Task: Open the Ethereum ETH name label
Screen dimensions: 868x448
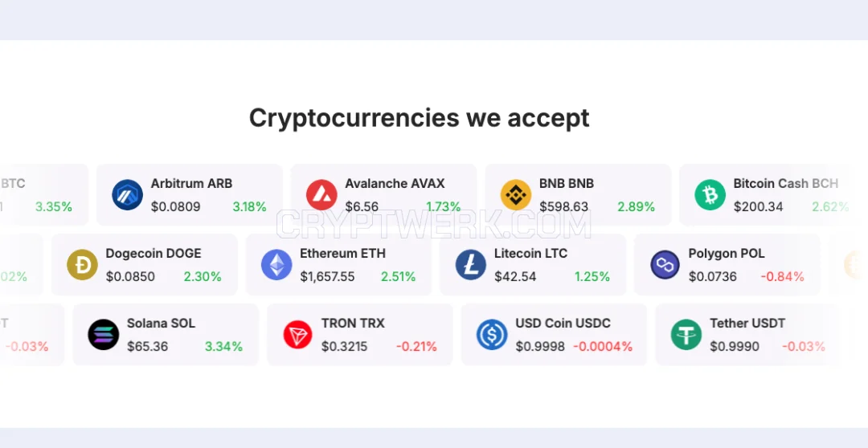Action: pyautogui.click(x=342, y=254)
